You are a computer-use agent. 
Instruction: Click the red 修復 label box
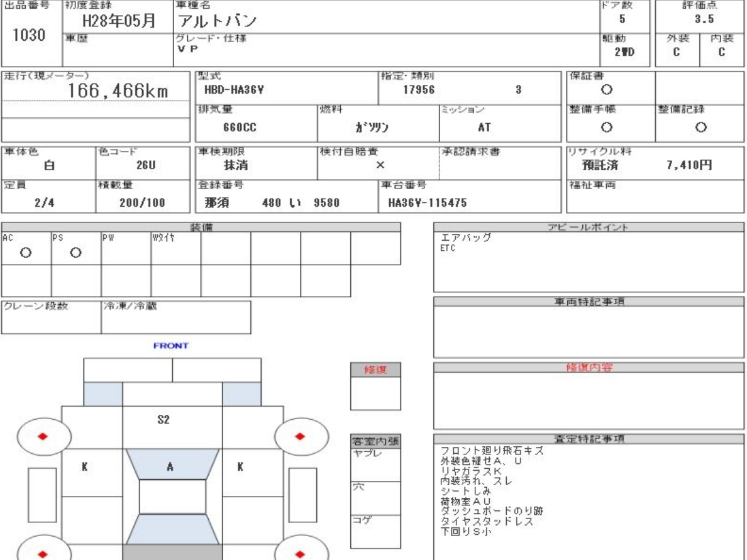375,370
